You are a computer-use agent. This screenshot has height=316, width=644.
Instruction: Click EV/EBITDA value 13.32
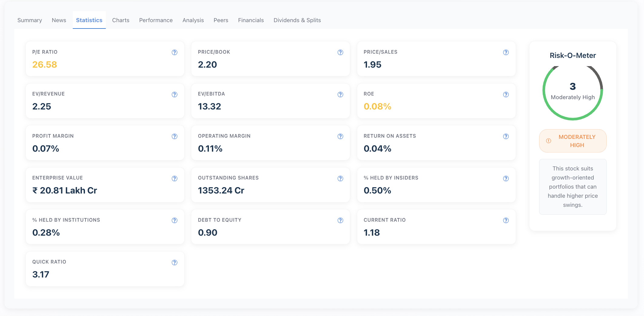click(210, 106)
